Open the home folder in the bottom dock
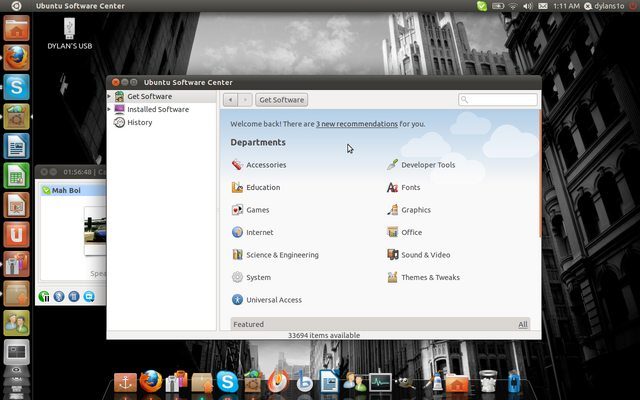Screen dimensions: 640x400 click(457, 383)
